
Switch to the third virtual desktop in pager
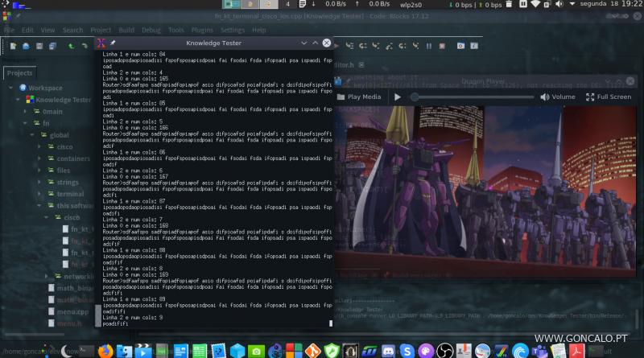pyautogui.click(x=269, y=4)
